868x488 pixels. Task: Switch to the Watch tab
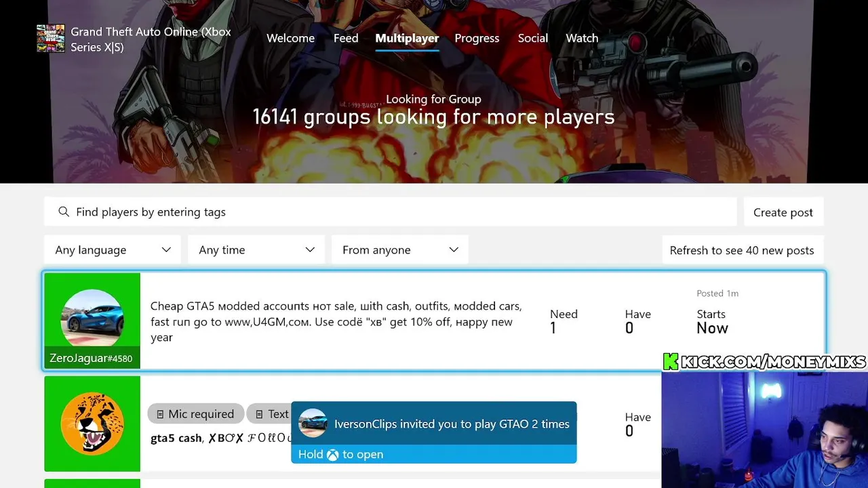pos(582,38)
